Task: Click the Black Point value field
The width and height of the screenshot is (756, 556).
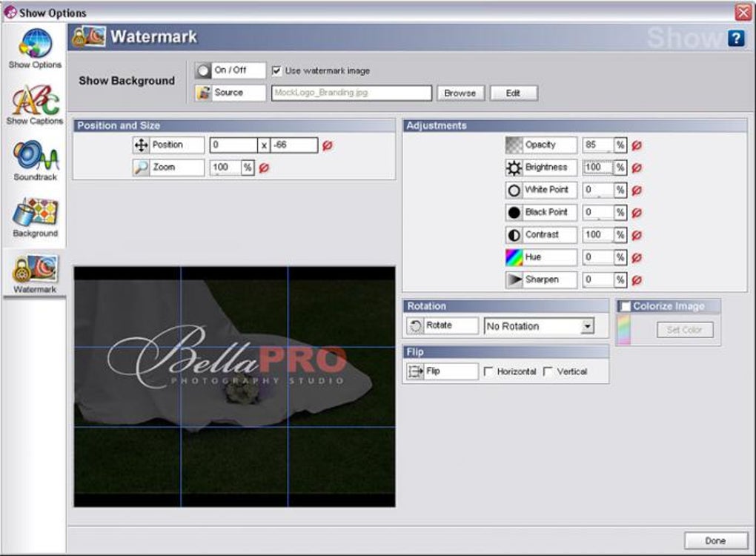Action: (598, 212)
